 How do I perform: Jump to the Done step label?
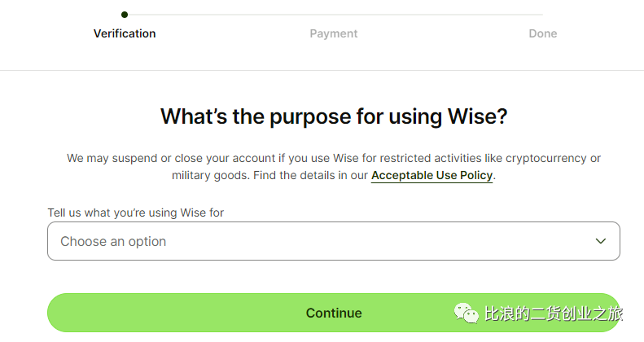coord(542,33)
